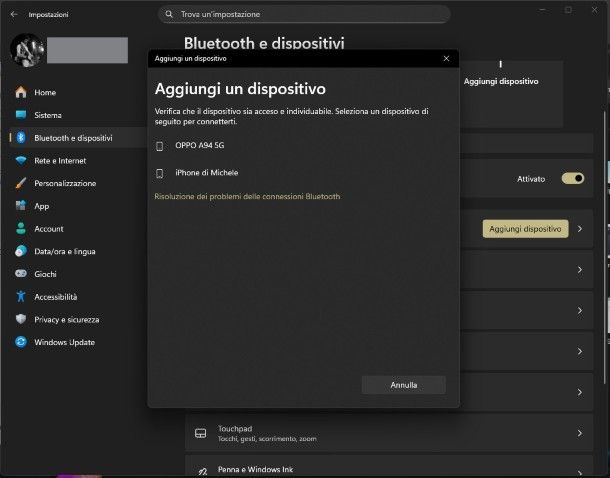Click the Rete e Internet wifi icon

point(21,161)
